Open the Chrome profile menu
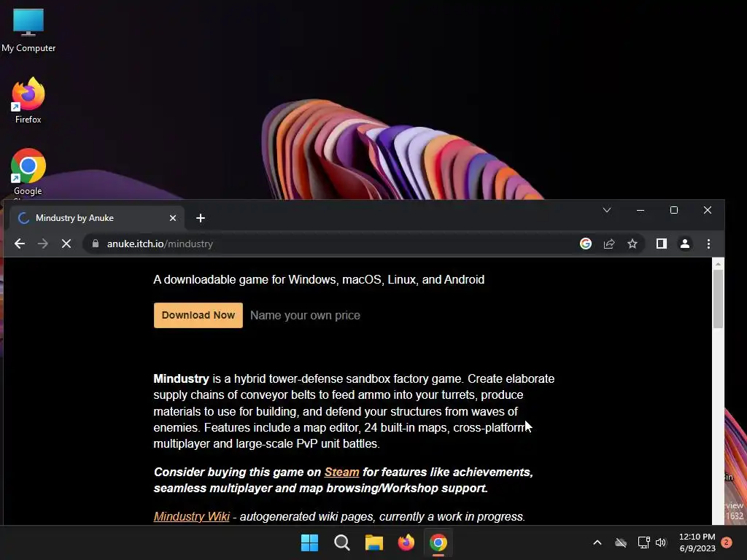 685,244
